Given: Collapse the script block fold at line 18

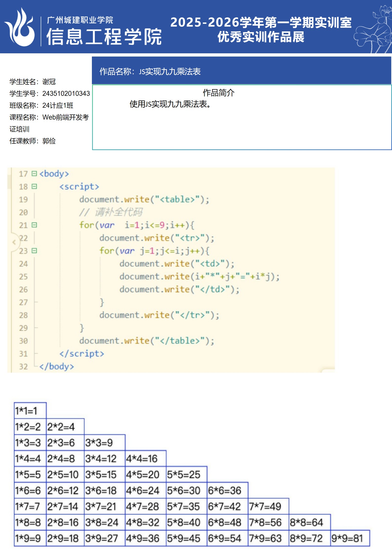Looking at the screenshot, I should point(34,186).
